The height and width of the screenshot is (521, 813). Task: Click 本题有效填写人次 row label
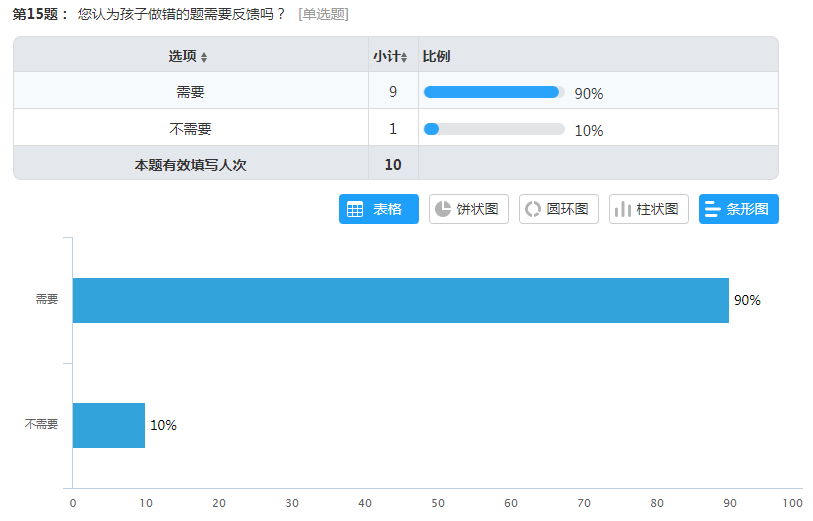[x=190, y=165]
